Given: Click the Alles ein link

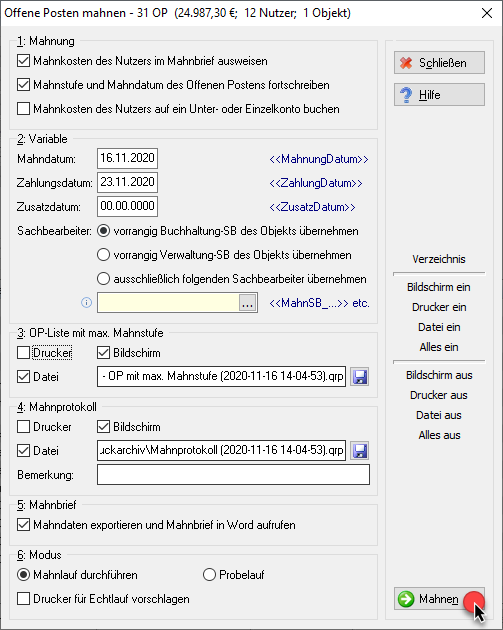Looking at the screenshot, I should tap(439, 347).
